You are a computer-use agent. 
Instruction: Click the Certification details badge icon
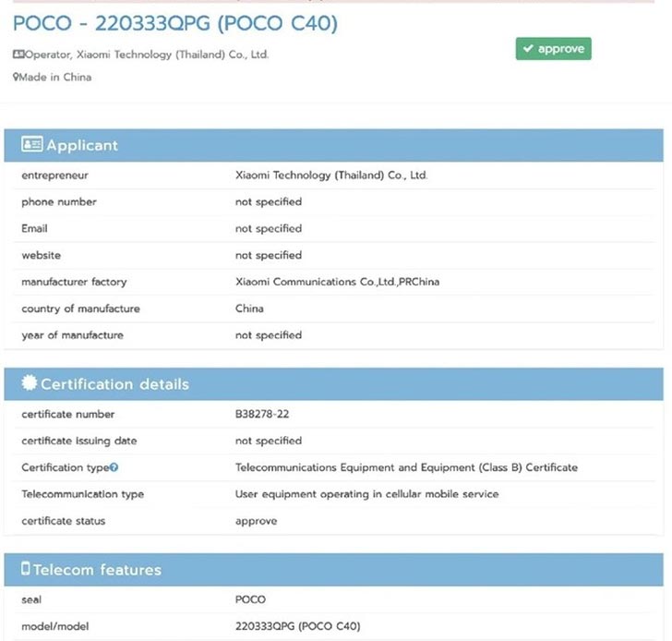[x=30, y=382]
